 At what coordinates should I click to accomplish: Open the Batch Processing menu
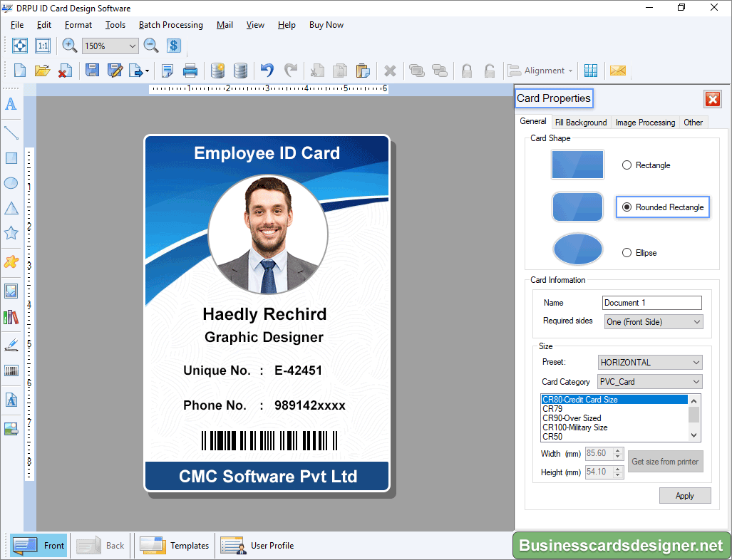(171, 25)
